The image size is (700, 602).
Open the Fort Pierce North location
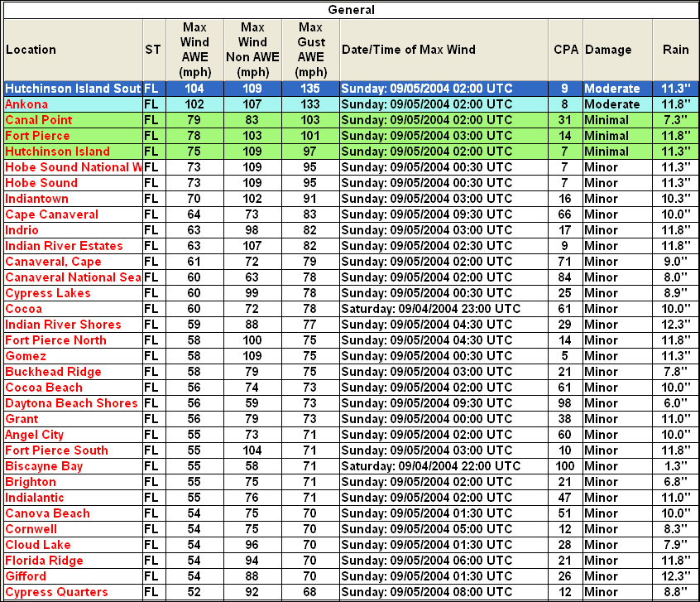tap(55, 340)
